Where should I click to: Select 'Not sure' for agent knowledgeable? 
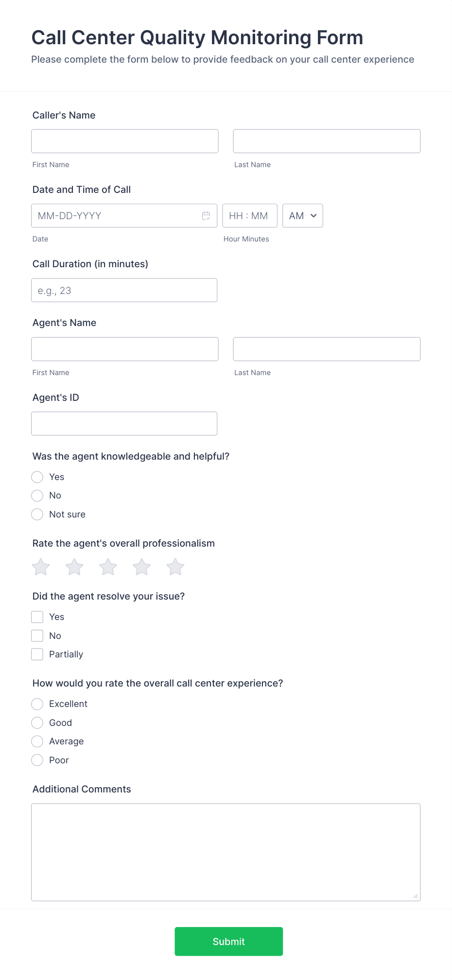tap(37, 514)
